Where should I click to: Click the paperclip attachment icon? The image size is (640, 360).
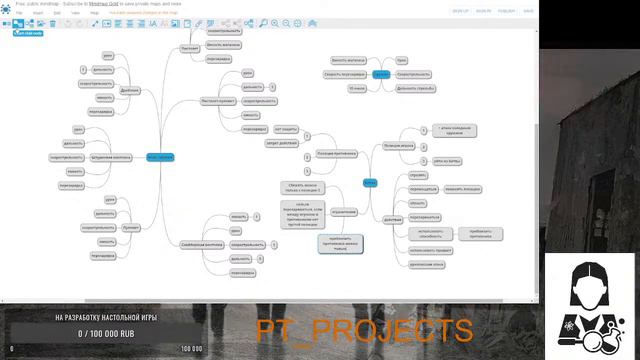pyautogui.click(x=198, y=24)
